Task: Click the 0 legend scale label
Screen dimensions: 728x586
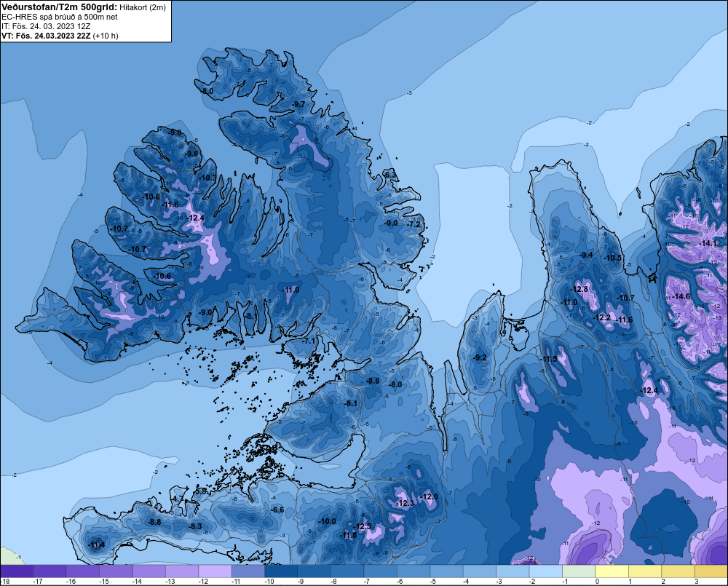Action: [x=597, y=582]
